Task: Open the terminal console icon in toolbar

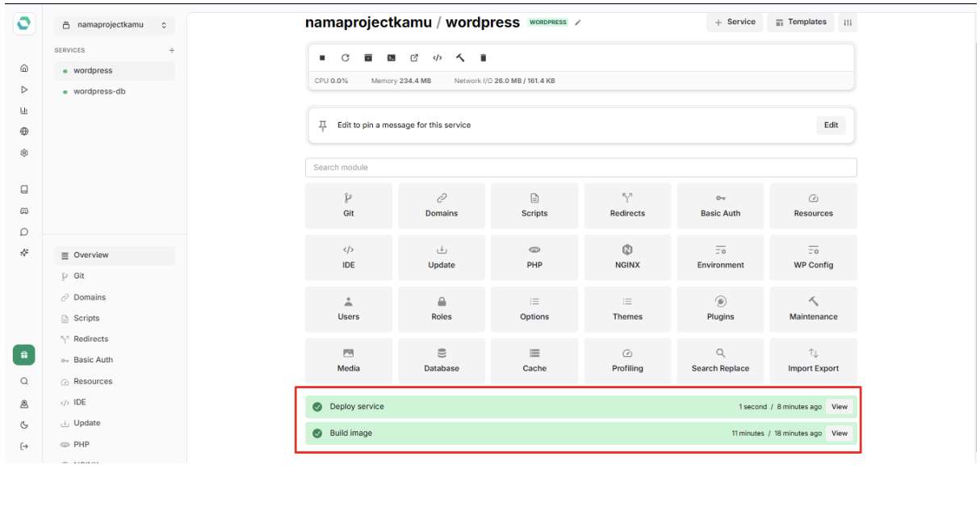Action: 392,58
